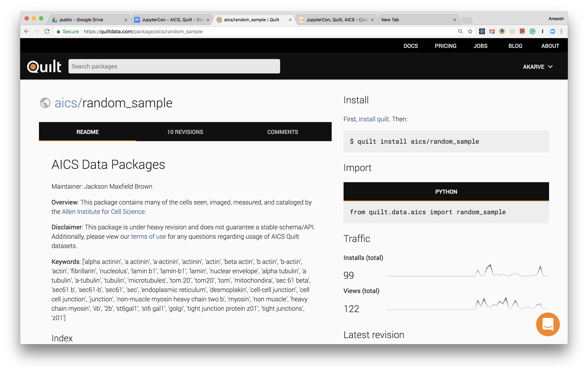Viewport: 588px width, 373px height.
Task: Open BLOG in the top navigation
Action: [x=515, y=46]
